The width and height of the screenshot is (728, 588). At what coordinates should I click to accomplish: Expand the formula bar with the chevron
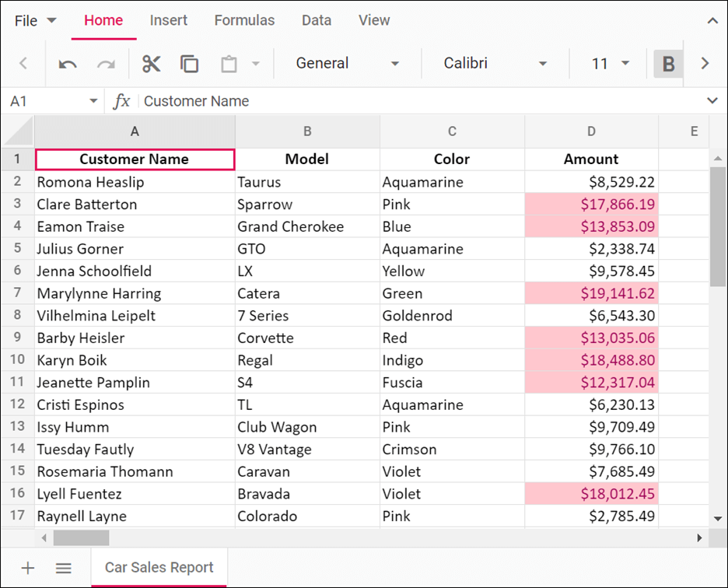712,101
